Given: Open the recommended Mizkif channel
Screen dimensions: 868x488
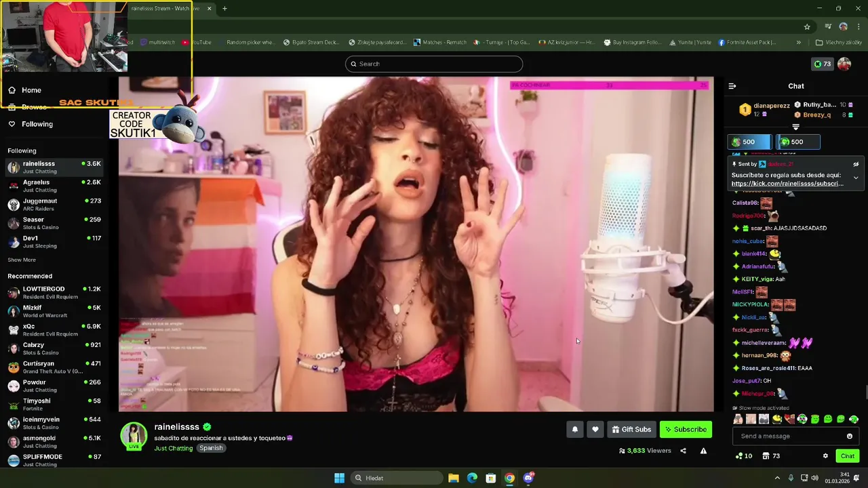Looking at the screenshot, I should (54, 311).
